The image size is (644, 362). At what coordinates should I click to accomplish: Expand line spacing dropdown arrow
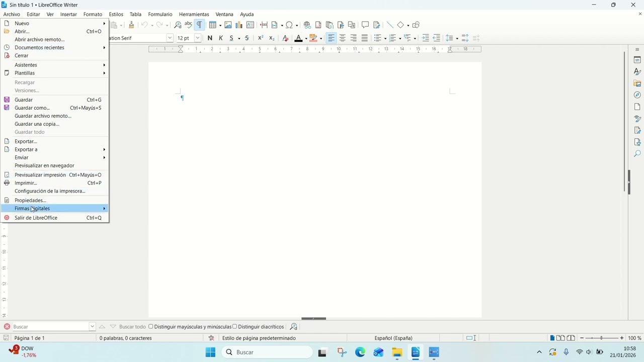(x=457, y=39)
